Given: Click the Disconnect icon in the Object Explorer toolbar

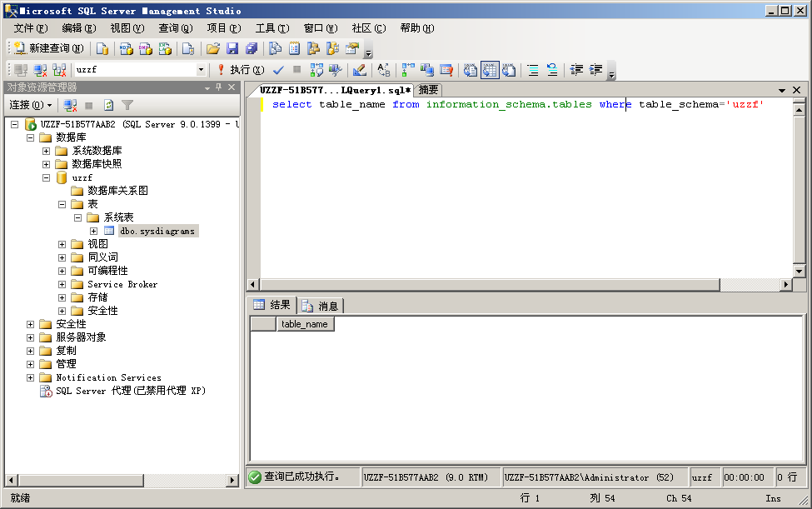Looking at the screenshot, I should pyautogui.click(x=70, y=106).
